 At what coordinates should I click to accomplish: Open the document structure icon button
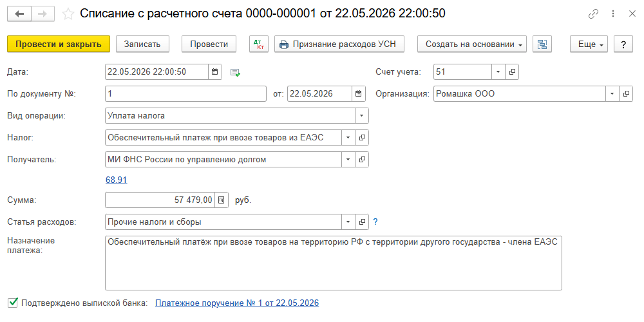pyautogui.click(x=542, y=44)
